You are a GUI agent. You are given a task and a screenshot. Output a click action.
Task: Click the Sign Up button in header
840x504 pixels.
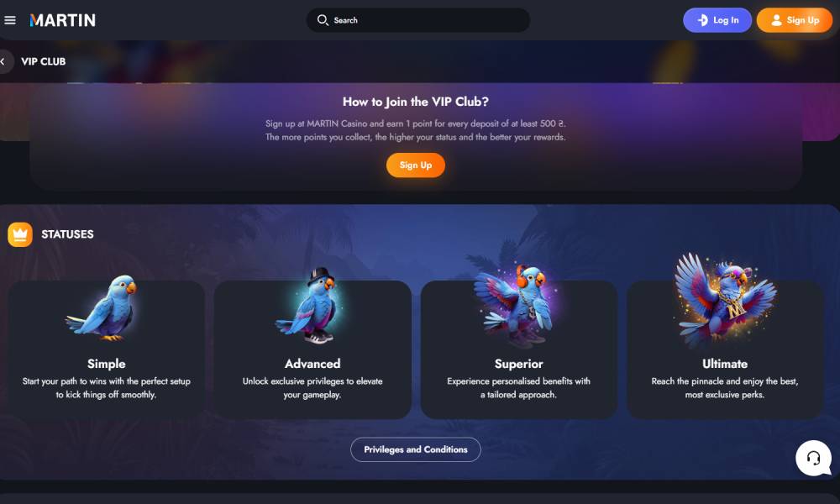click(x=795, y=20)
